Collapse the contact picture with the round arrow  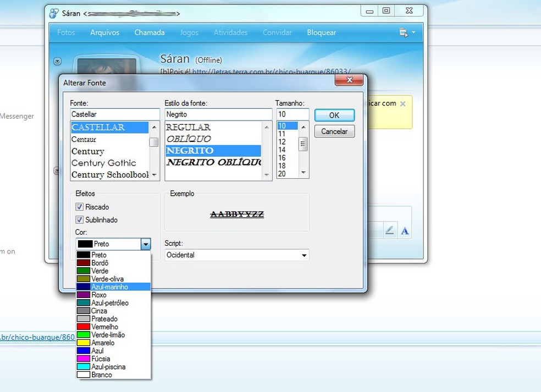(57, 61)
